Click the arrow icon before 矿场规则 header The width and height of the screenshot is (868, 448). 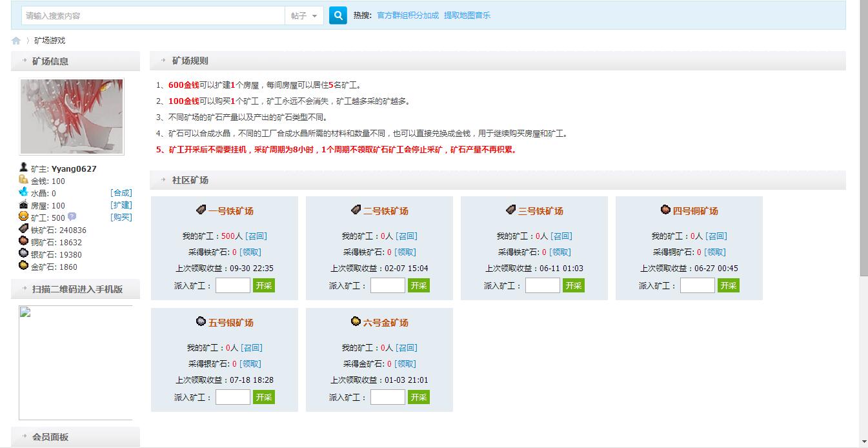(163, 60)
